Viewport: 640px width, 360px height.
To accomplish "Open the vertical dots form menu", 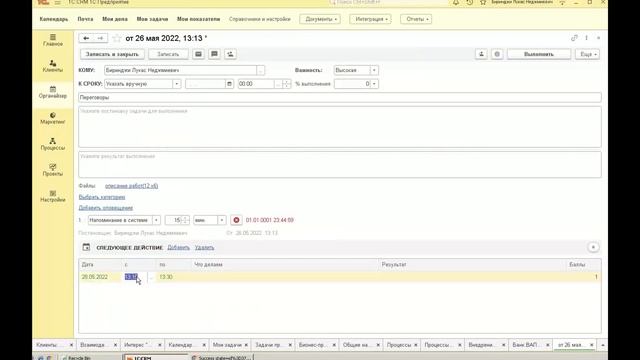I will tap(587, 38).
